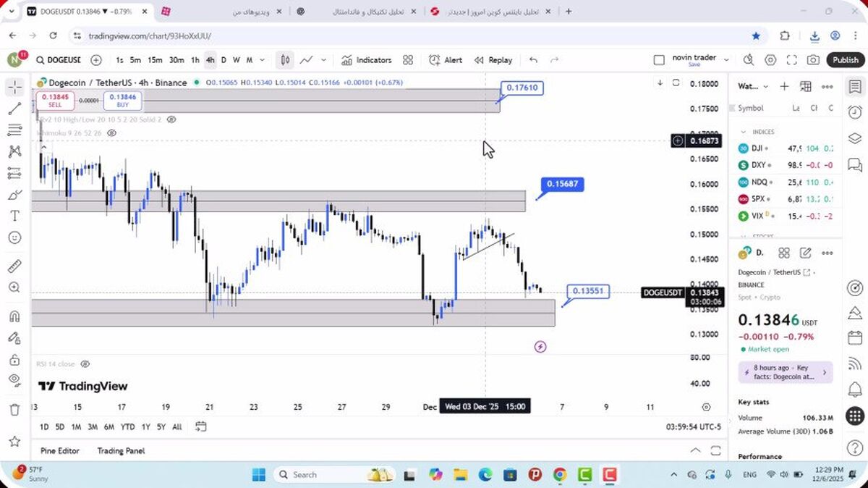Hide the High/Low indicator via eye icon

pos(171,119)
